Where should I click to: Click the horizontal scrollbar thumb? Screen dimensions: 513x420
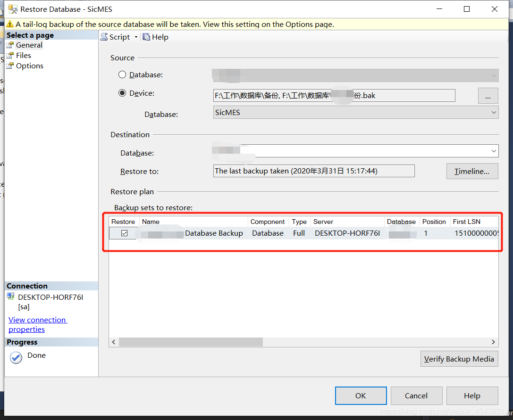tap(191, 342)
